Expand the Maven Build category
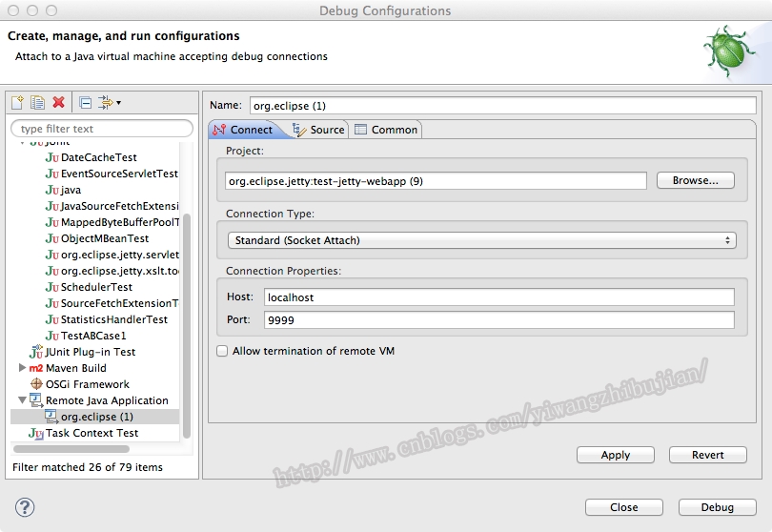This screenshot has width=772, height=532. pyautogui.click(x=22, y=367)
